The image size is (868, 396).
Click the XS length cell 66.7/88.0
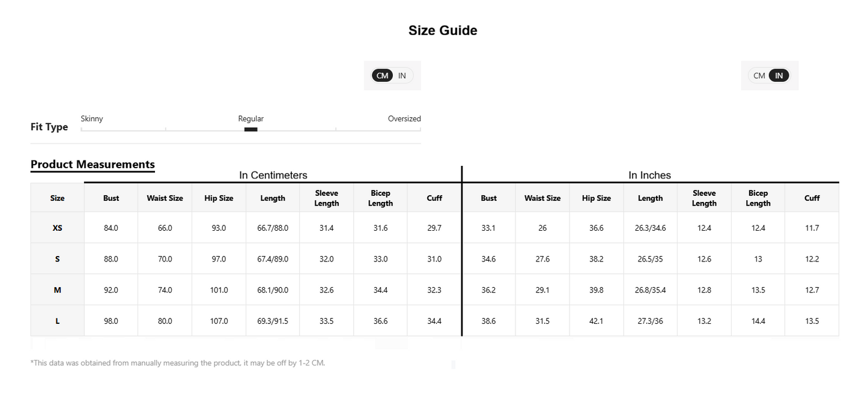273,228
